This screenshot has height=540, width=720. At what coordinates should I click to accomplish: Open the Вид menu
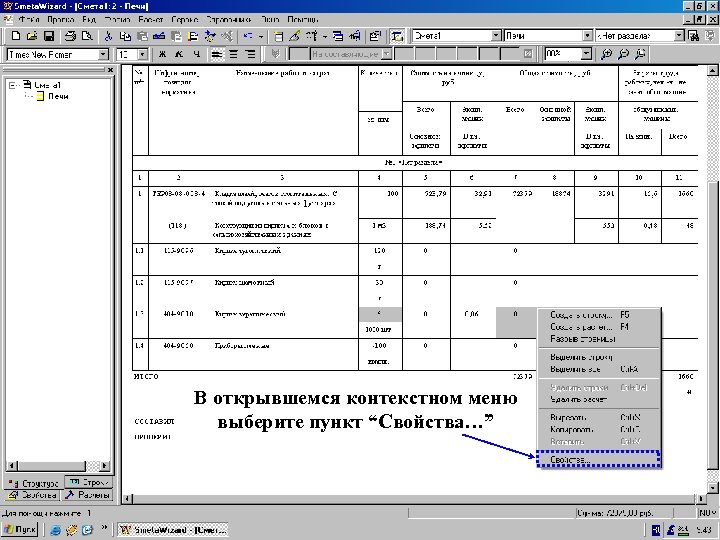89,20
